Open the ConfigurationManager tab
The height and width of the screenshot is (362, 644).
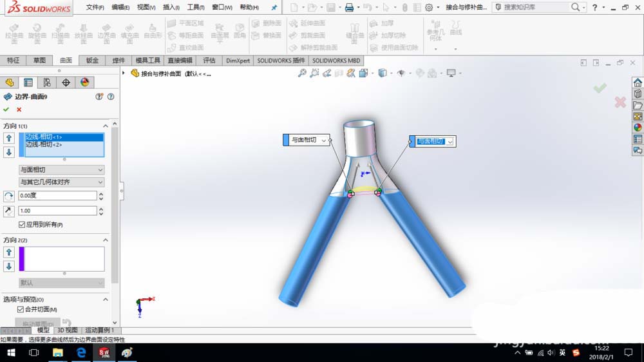[x=47, y=82]
